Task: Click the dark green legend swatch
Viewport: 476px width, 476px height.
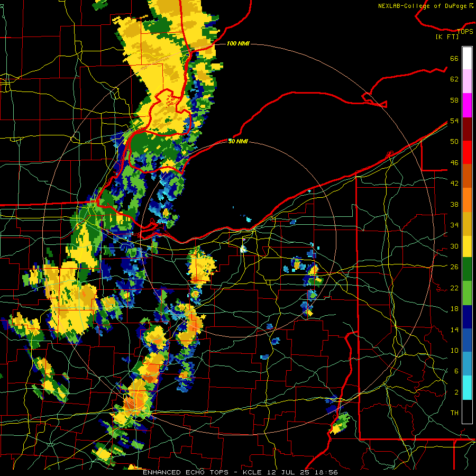Action: (x=467, y=269)
